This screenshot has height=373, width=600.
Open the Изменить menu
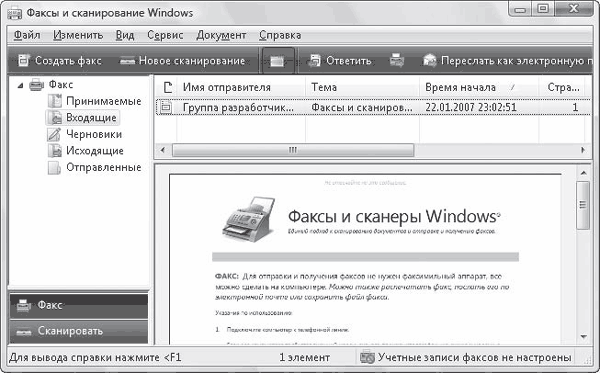(78, 35)
